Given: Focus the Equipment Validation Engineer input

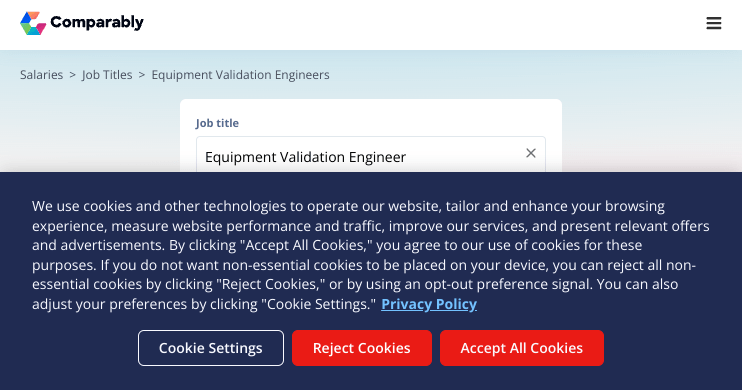Looking at the screenshot, I should [364, 155].
